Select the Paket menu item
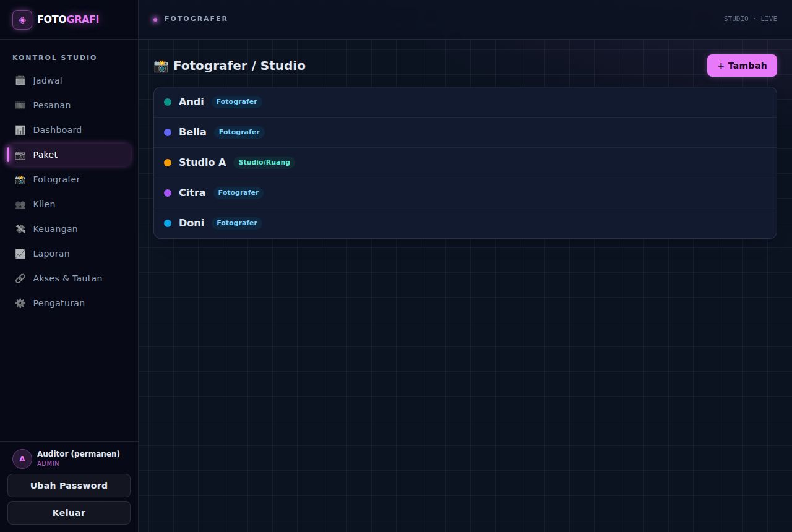 pos(69,155)
